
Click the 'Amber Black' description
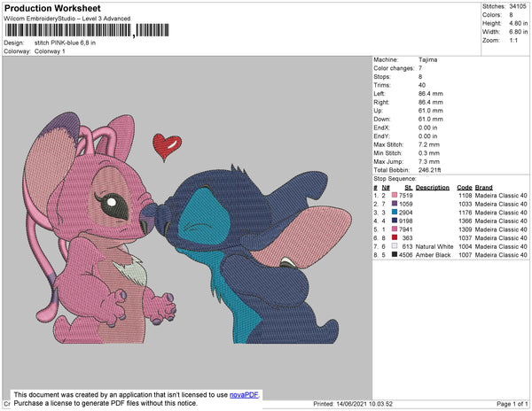[x=433, y=255]
